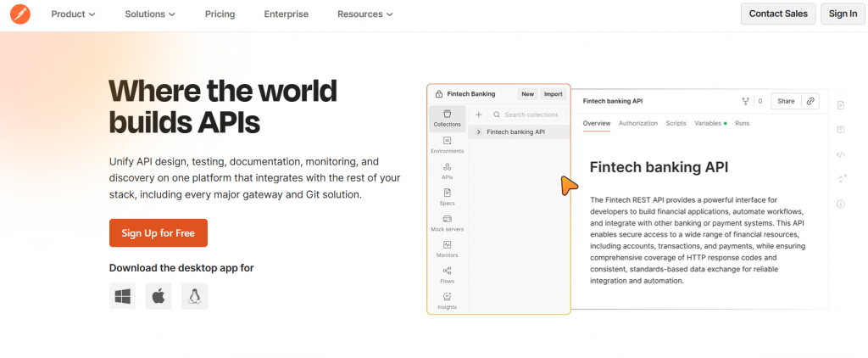
Task: Open Environments in the sidebar
Action: (448, 145)
